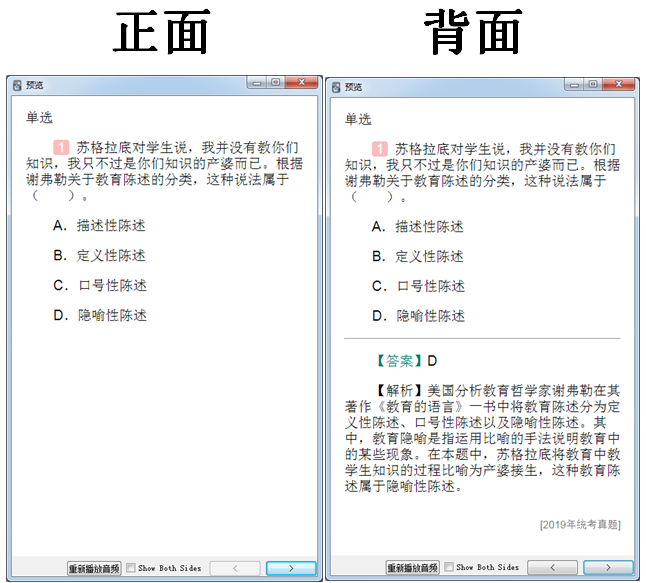Image resolution: width=646 pixels, height=583 pixels.
Task: Go to previous card in right preview window
Action: [x=552, y=567]
